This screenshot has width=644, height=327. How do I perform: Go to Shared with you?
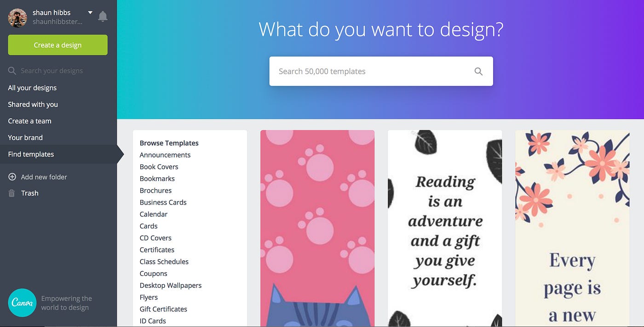pos(33,105)
